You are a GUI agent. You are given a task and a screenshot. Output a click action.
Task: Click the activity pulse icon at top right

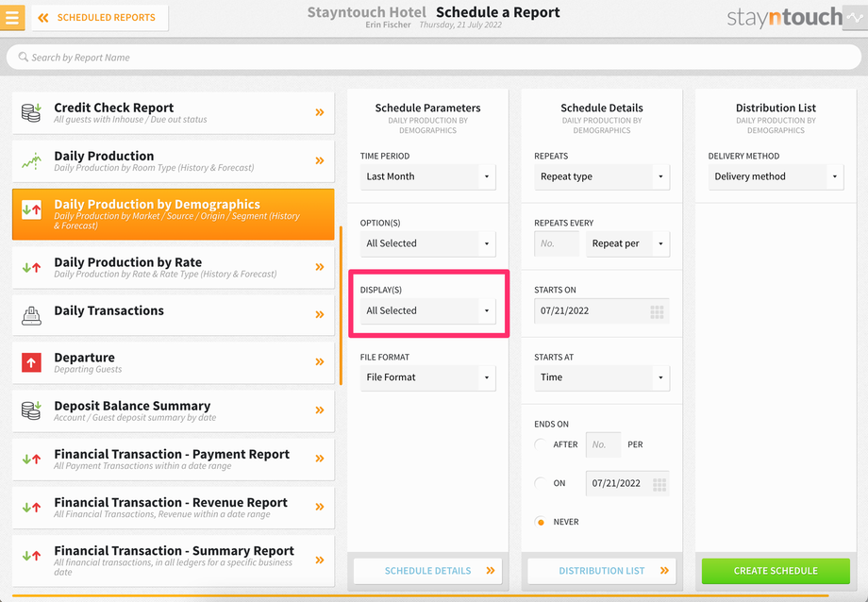854,18
